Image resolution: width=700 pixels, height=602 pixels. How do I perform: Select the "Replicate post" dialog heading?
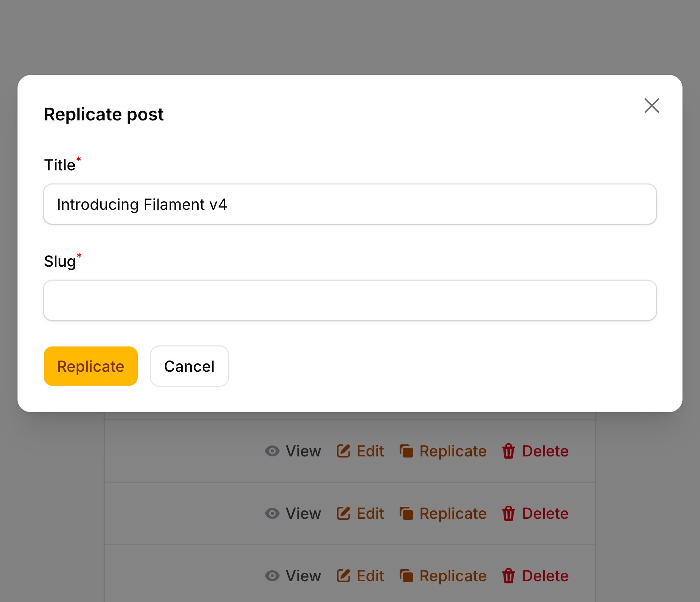[104, 114]
